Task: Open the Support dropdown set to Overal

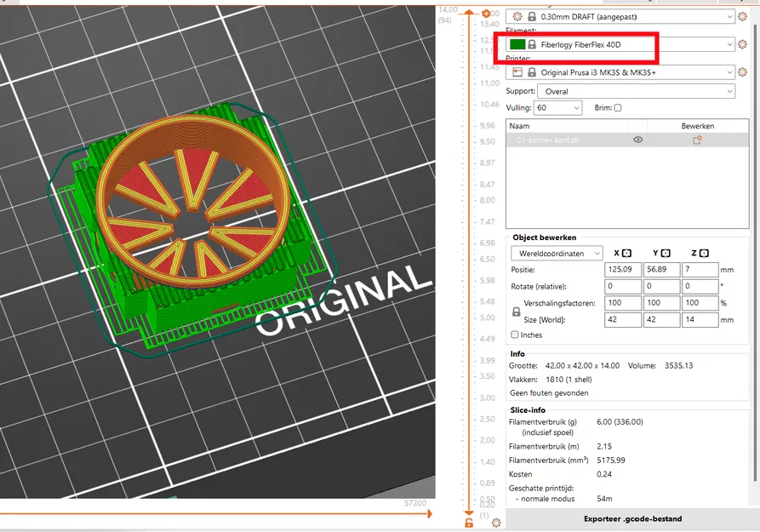Action: pos(636,91)
